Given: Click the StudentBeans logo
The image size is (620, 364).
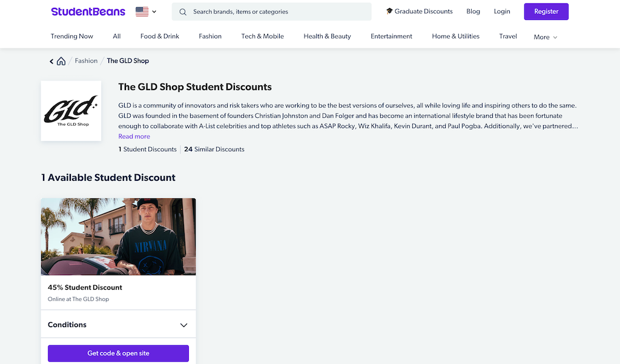Looking at the screenshot, I should [x=88, y=11].
